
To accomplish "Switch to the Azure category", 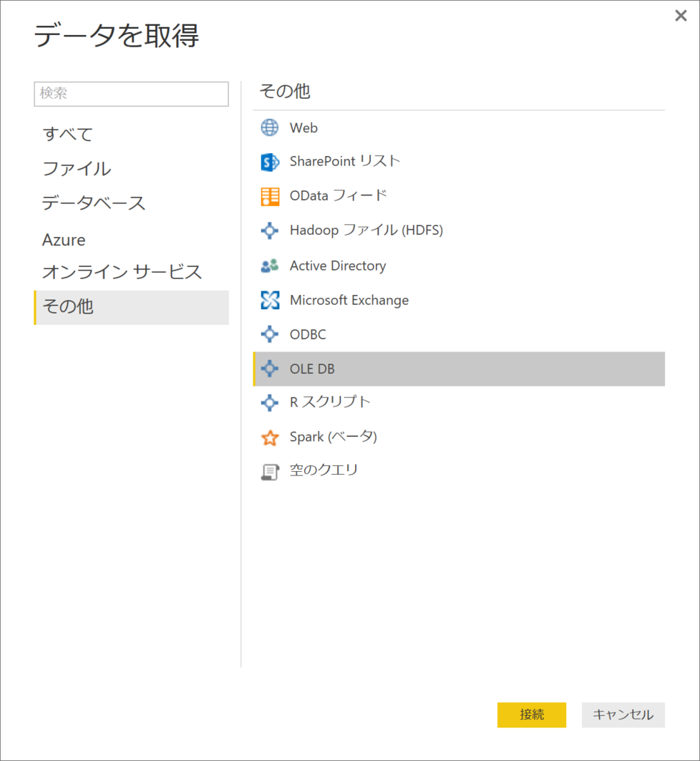I will point(131,239).
